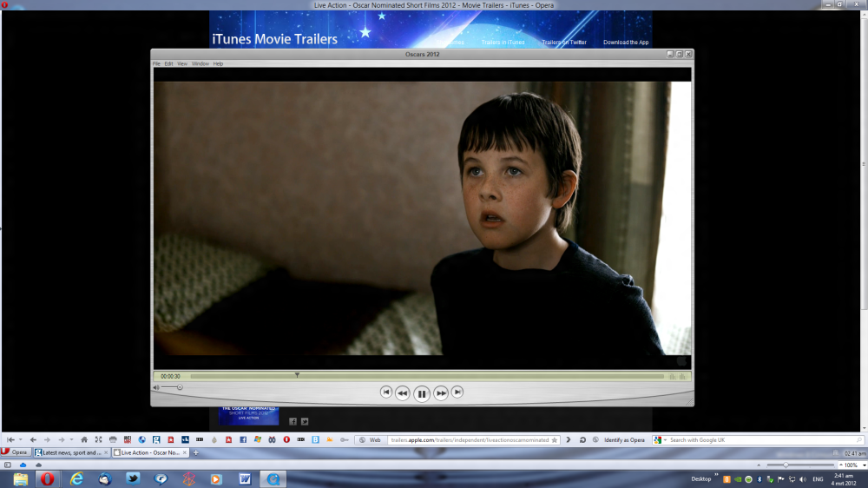
Task: Pause the QuickTime trailer playback
Action: [421, 393]
